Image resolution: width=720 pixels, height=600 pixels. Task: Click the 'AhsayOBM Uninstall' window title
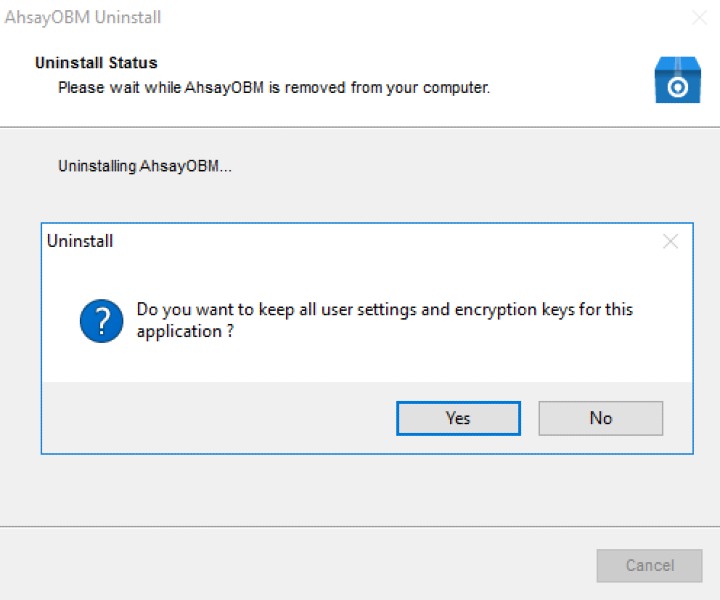point(83,17)
